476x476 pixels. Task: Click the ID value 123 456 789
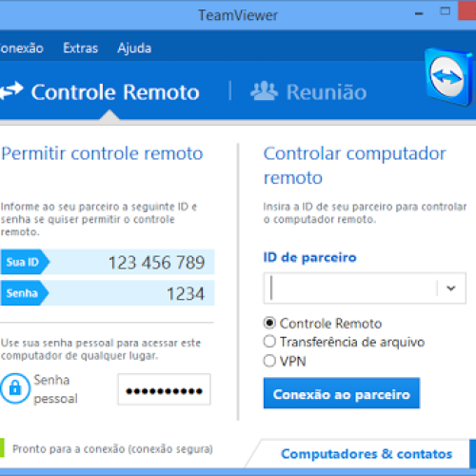pos(157,263)
